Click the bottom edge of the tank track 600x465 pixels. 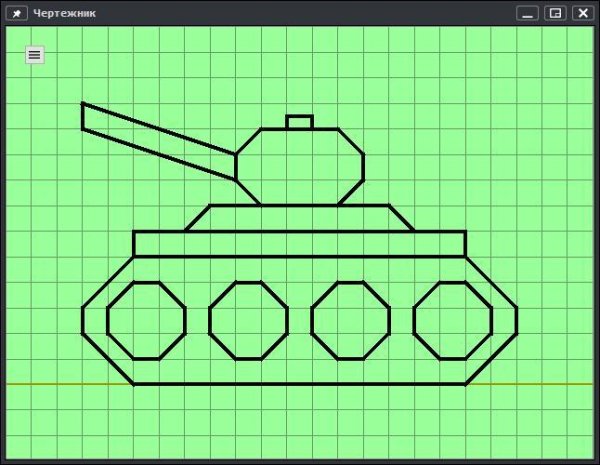coord(299,383)
